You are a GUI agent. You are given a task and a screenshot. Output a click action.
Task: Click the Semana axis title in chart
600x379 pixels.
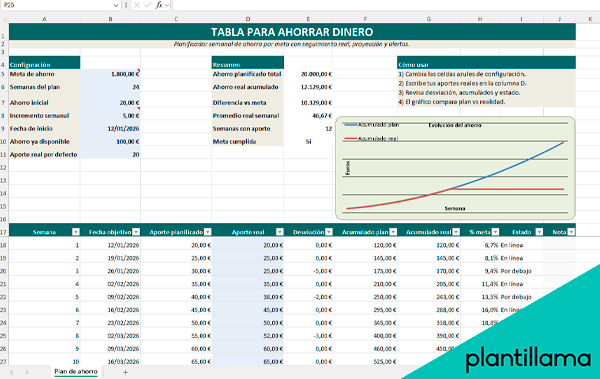coord(455,209)
